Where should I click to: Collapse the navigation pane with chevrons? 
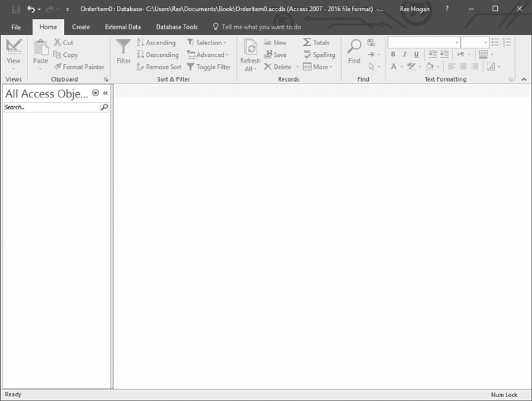pyautogui.click(x=105, y=93)
